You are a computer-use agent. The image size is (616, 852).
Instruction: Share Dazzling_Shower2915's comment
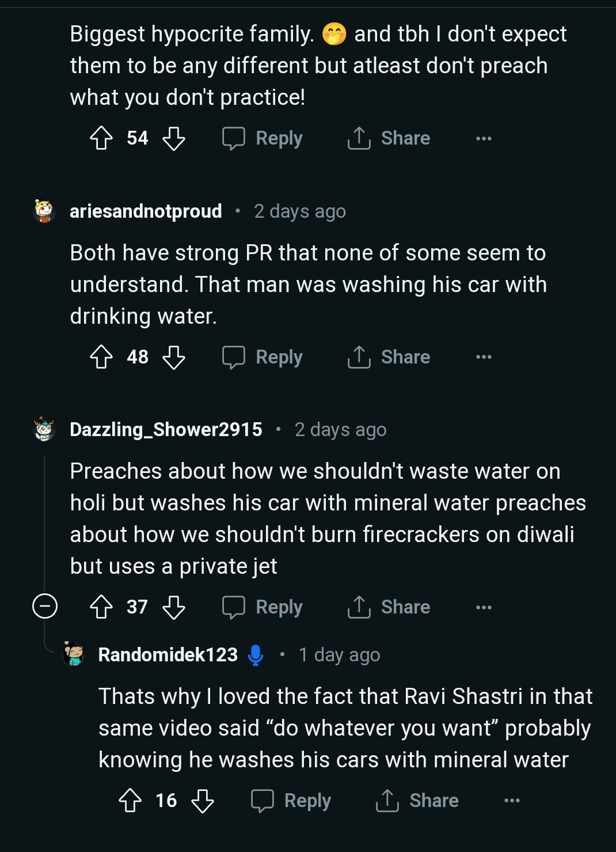(x=389, y=607)
